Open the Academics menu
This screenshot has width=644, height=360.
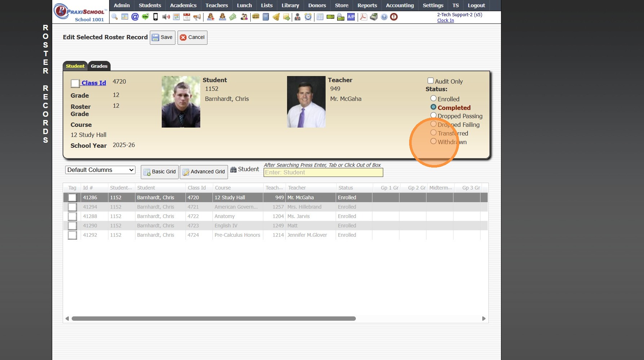[183, 5]
